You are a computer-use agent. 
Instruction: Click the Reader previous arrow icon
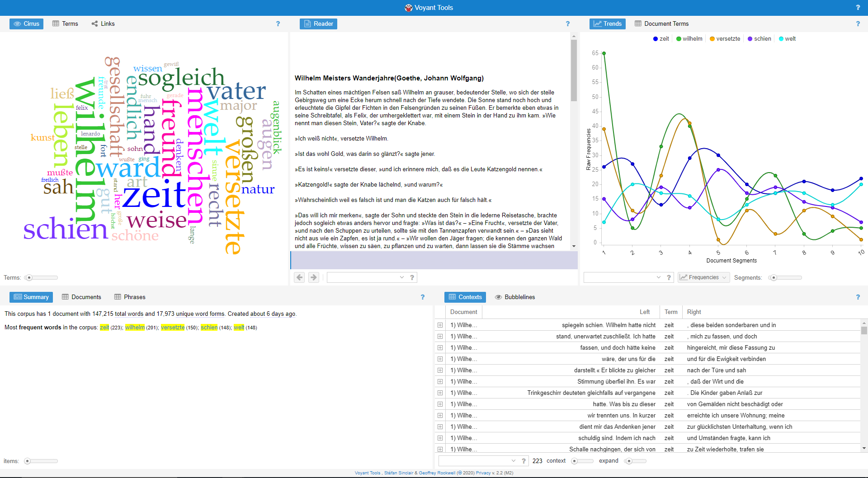(299, 277)
